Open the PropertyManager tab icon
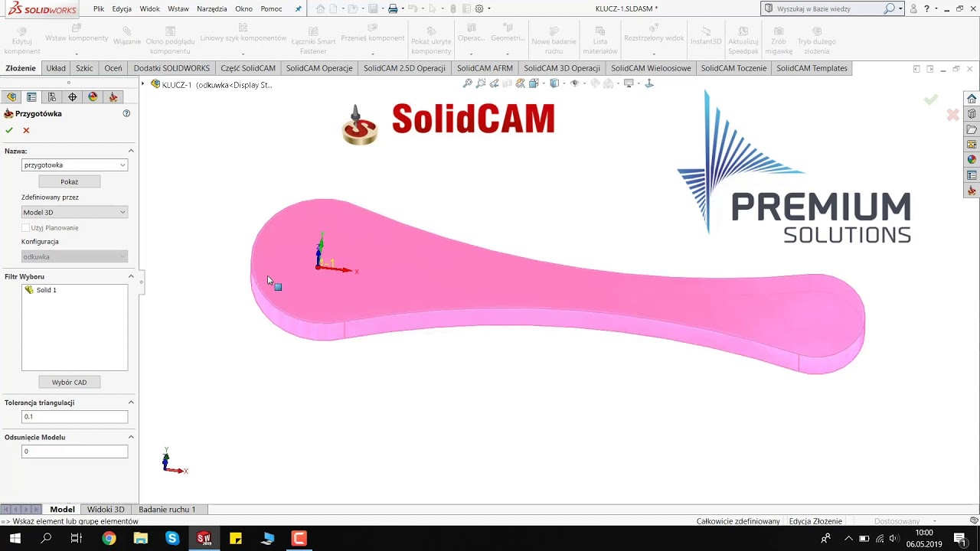The width and height of the screenshot is (980, 551). point(31,97)
